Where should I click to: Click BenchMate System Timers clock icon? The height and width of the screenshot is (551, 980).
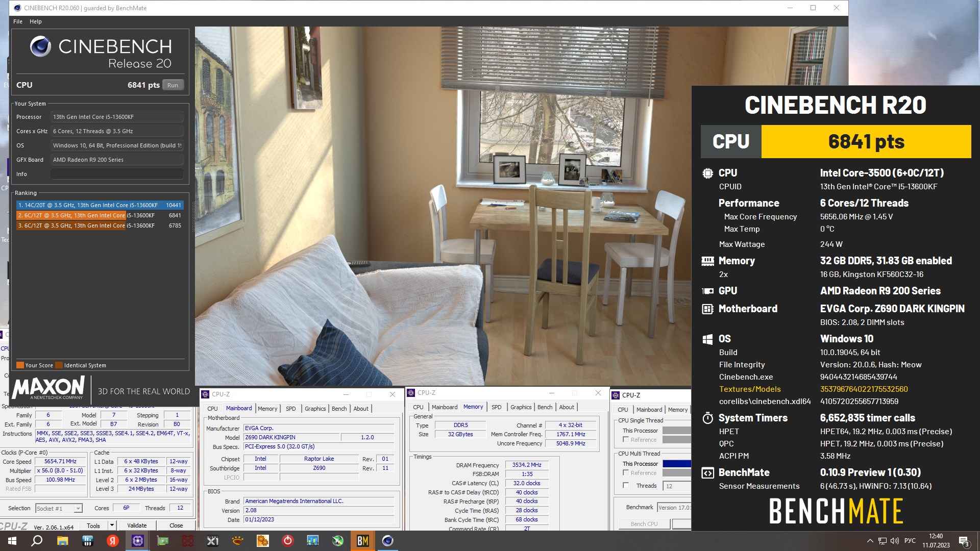(x=707, y=418)
